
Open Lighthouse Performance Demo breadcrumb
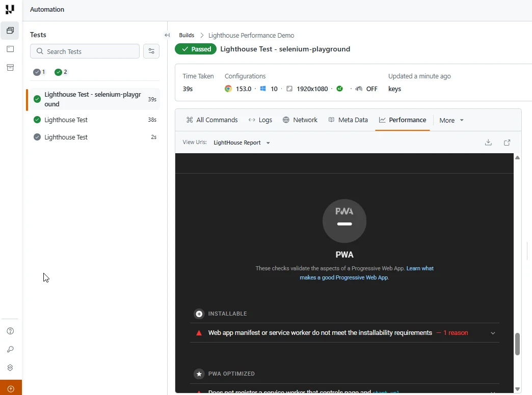pos(251,35)
